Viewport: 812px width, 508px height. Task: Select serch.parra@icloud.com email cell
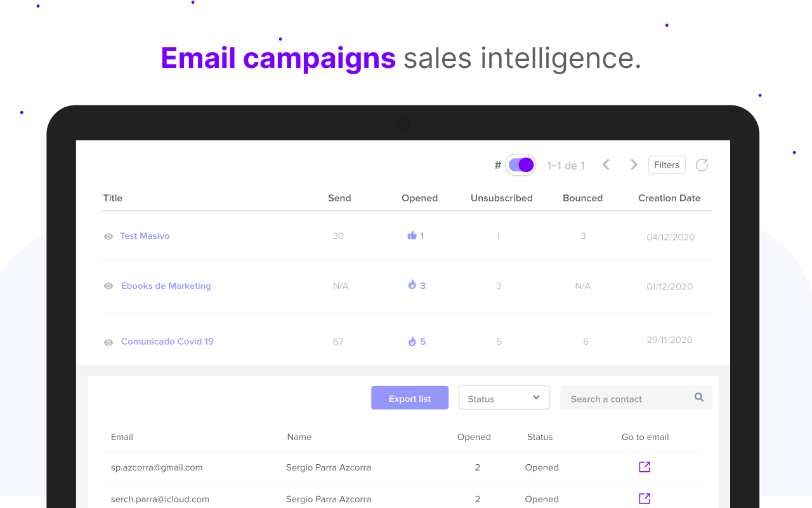tap(160, 499)
